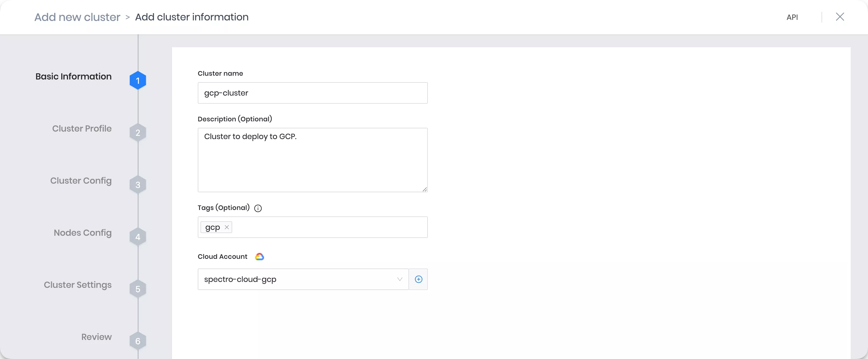Click the add new cloud account icon
This screenshot has width=868, height=359.
[418, 279]
